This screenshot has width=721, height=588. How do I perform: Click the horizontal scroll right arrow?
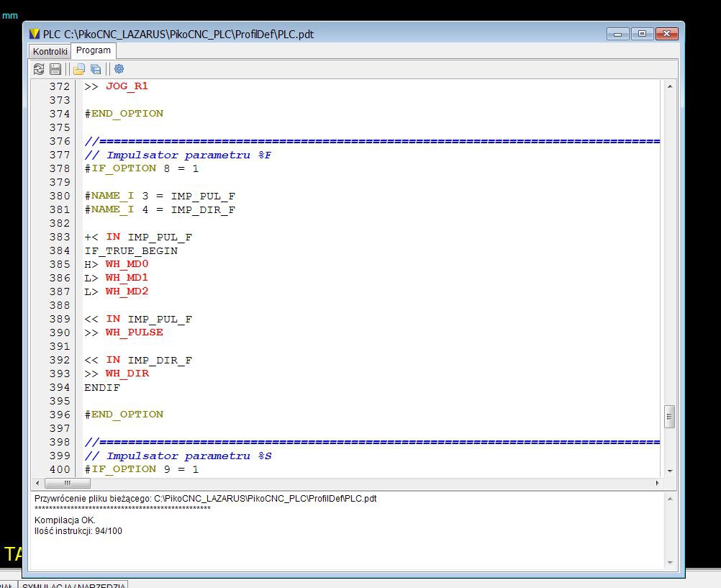click(657, 483)
